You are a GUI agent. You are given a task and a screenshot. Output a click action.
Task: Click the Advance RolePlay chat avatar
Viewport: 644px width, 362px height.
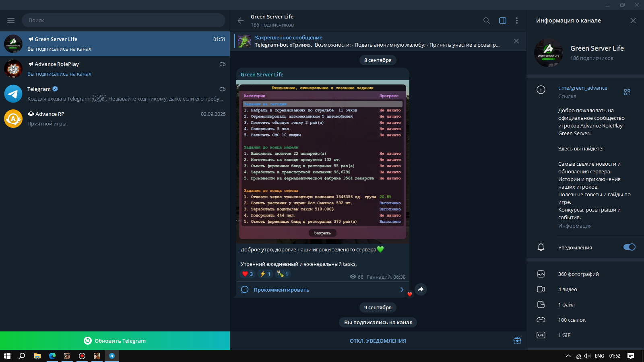point(13,69)
